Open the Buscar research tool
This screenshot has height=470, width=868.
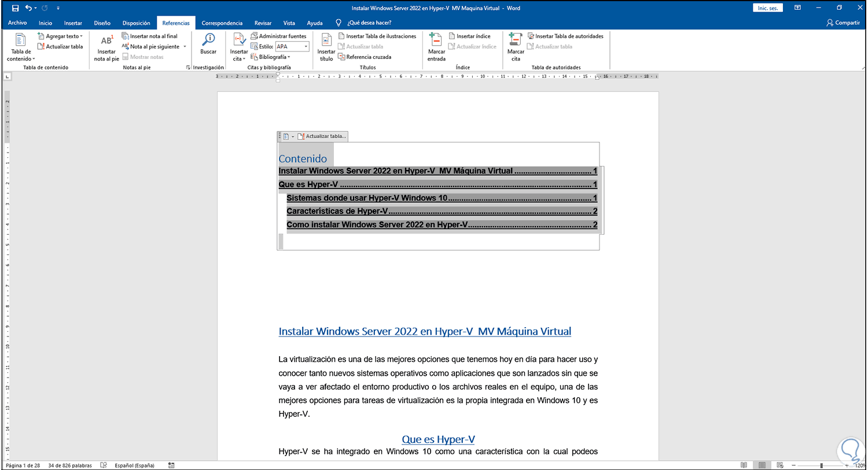click(208, 44)
